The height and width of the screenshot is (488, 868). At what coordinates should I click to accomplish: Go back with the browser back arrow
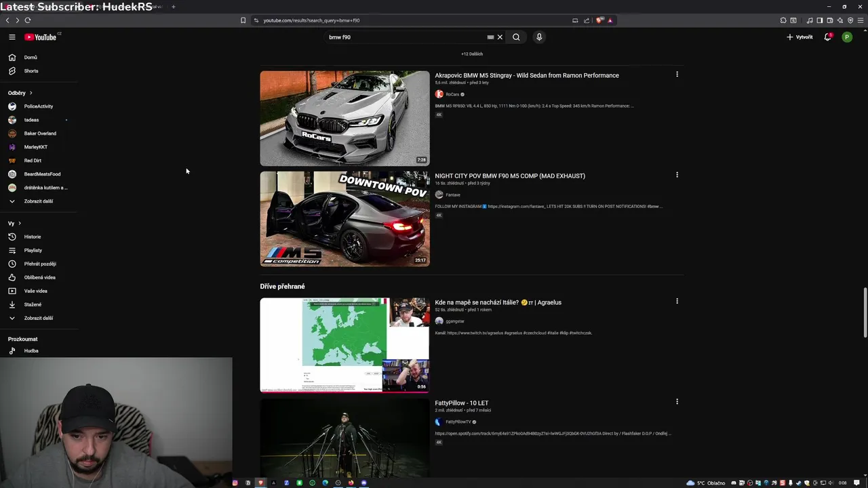click(x=7, y=20)
